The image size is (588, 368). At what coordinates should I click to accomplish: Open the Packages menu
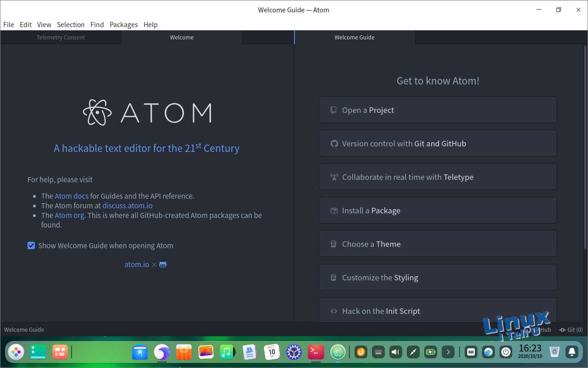click(124, 25)
